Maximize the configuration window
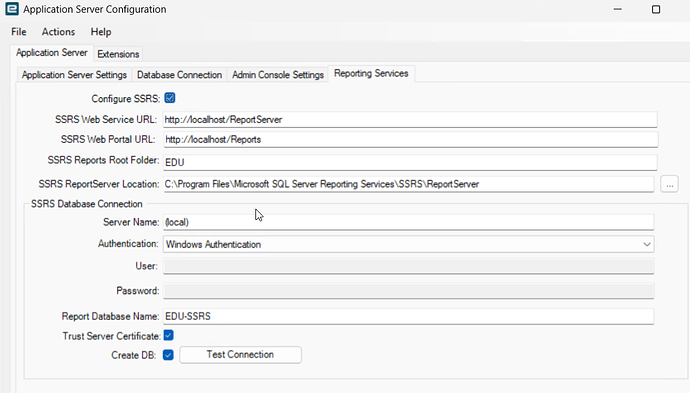This screenshot has height=393, width=690. click(x=656, y=9)
